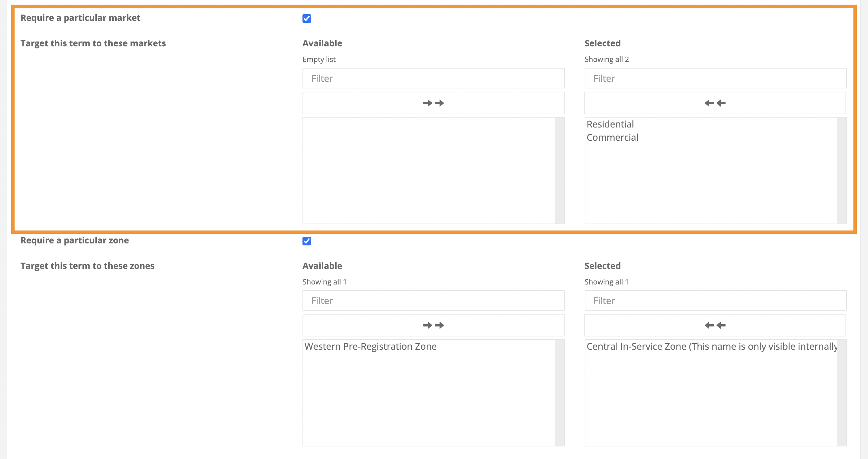
Task: Click scrollbar of available markets list
Action: (x=560, y=171)
